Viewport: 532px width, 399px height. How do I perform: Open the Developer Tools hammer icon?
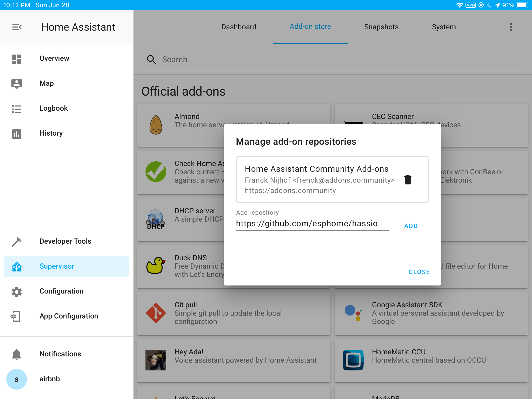17,242
